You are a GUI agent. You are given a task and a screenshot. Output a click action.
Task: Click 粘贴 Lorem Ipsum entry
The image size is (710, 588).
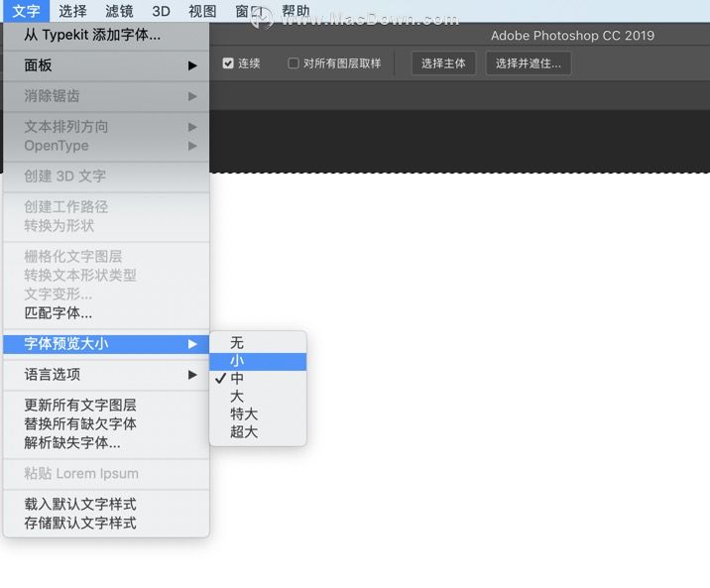point(106,474)
